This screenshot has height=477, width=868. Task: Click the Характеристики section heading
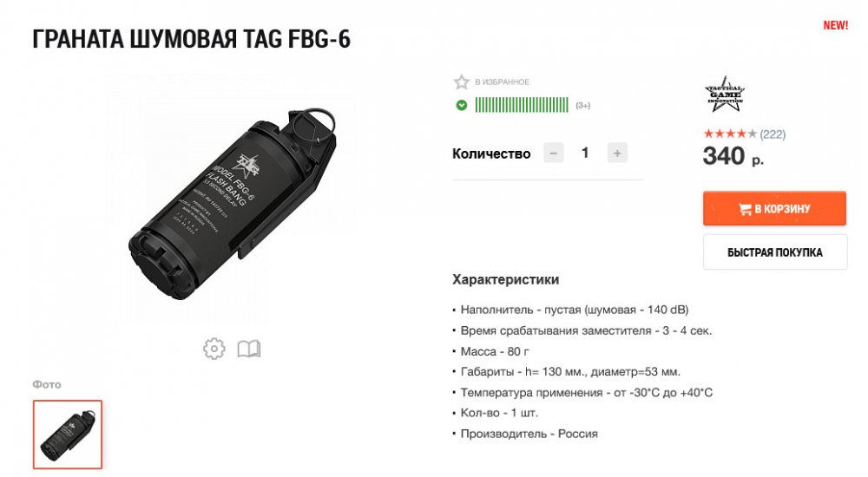click(505, 279)
